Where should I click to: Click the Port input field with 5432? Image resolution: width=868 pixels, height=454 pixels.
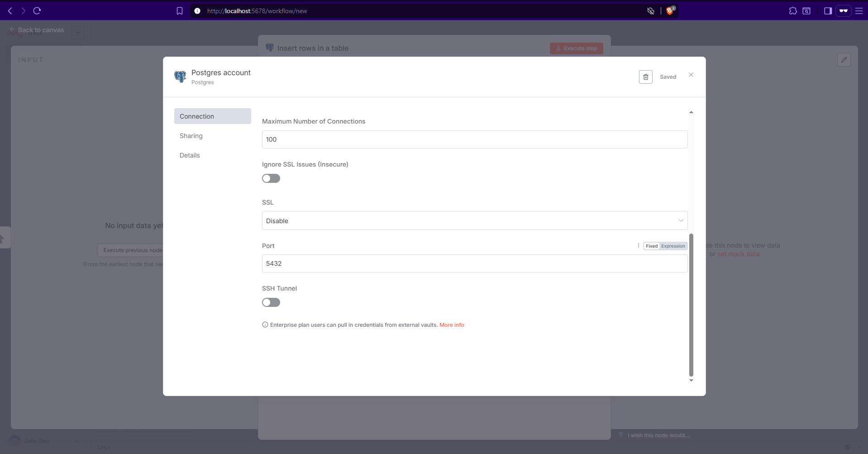tap(475, 263)
